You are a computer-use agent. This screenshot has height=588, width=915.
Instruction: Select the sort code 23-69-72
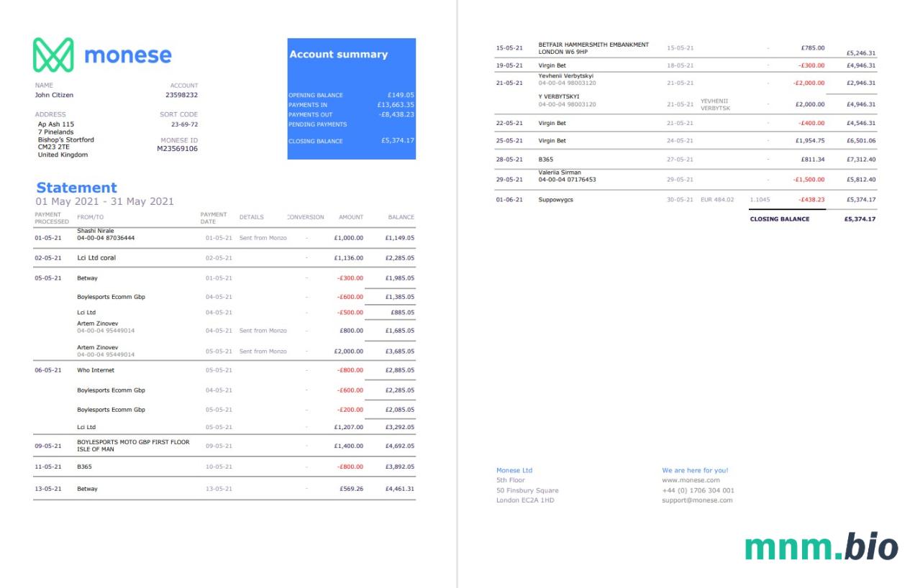tap(183, 123)
